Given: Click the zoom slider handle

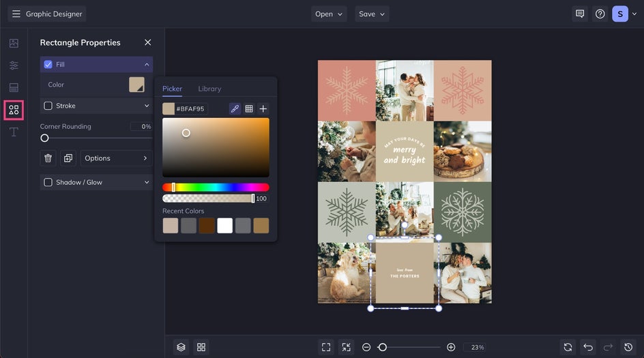Looking at the screenshot, I should (382, 347).
